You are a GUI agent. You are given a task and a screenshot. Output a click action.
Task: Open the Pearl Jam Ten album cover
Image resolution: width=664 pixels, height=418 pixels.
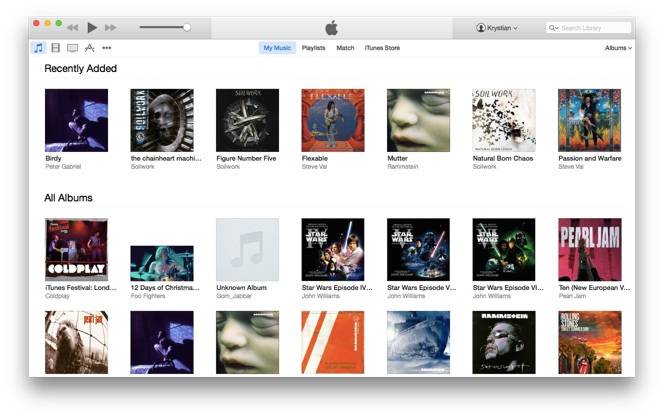pyautogui.click(x=589, y=249)
